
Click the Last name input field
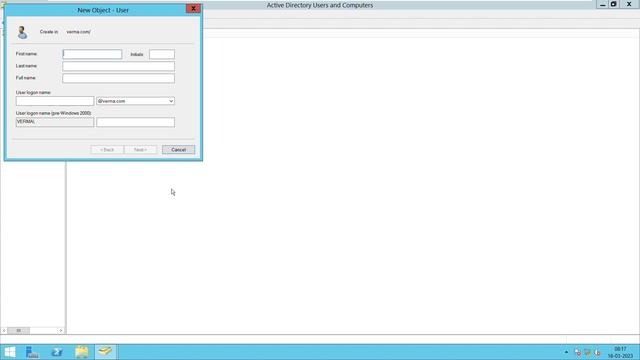[118, 66]
